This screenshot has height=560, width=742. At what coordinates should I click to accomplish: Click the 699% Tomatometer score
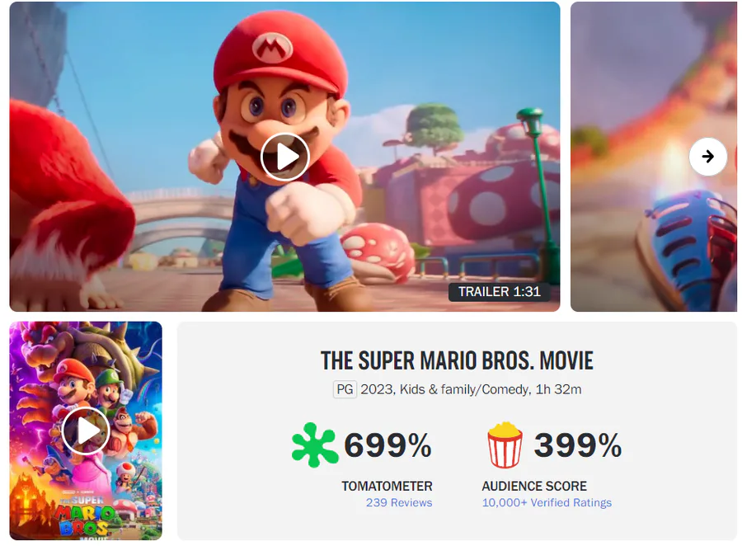(x=388, y=445)
